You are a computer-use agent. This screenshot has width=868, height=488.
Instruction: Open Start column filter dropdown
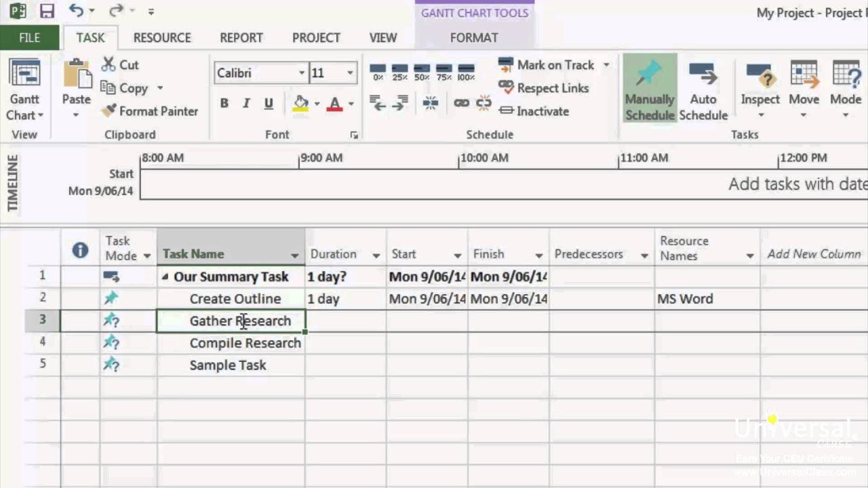(x=458, y=256)
